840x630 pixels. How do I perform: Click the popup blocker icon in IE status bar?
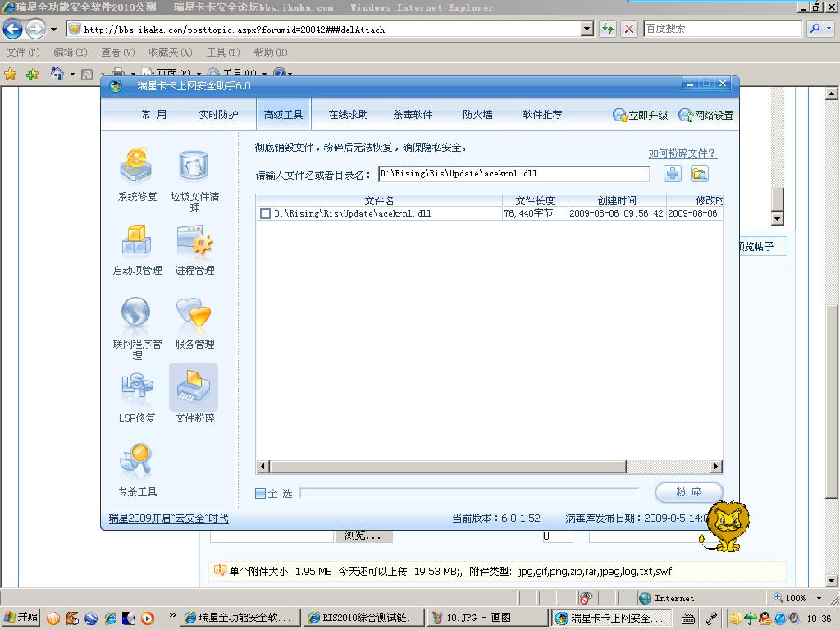[586, 598]
